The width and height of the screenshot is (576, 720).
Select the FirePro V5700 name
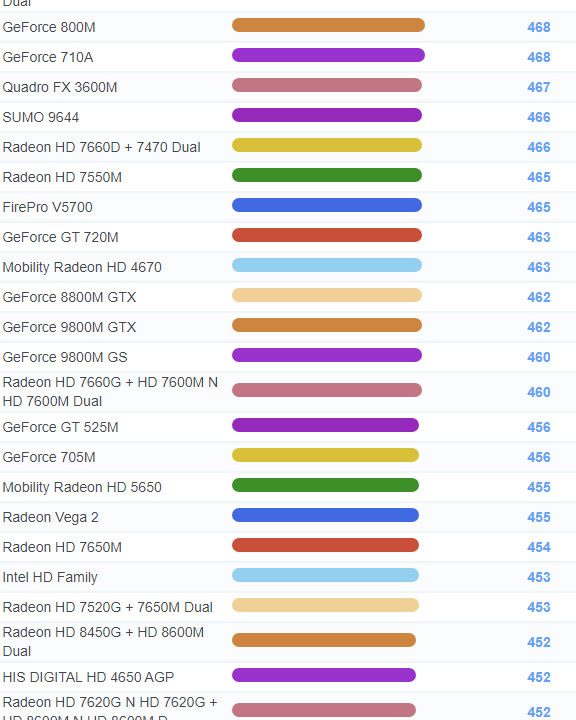47,207
